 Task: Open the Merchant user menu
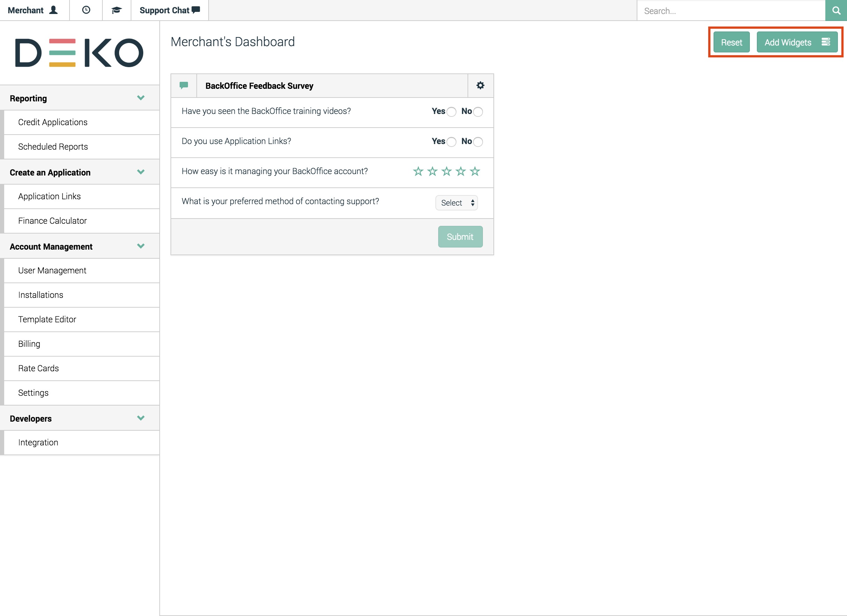click(33, 10)
